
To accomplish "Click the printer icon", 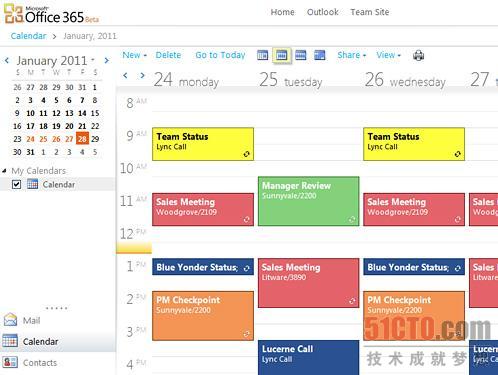I will click(419, 55).
